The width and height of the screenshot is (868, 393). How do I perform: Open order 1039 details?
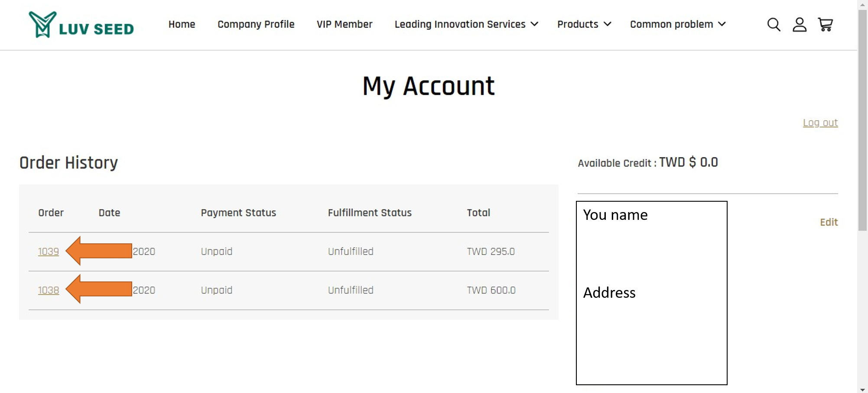click(49, 251)
